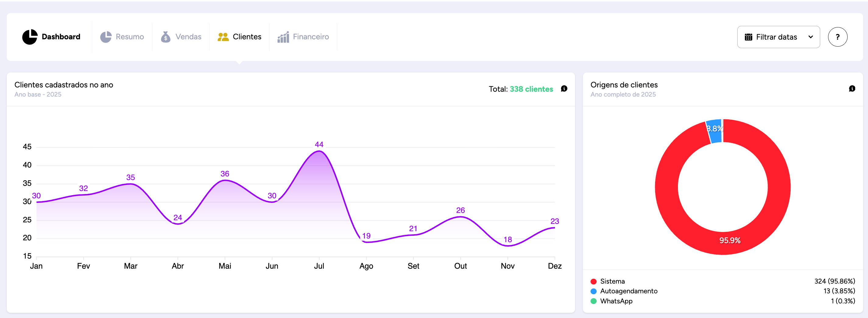Click the Financeiro bar chart icon
Screen dimensions: 868x318
click(283, 37)
